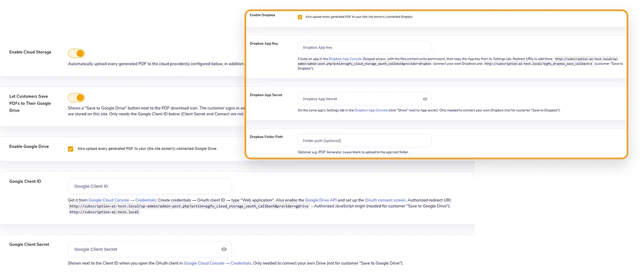
Task: Open Dropbox App Console link under App Key
Action: [346, 59]
